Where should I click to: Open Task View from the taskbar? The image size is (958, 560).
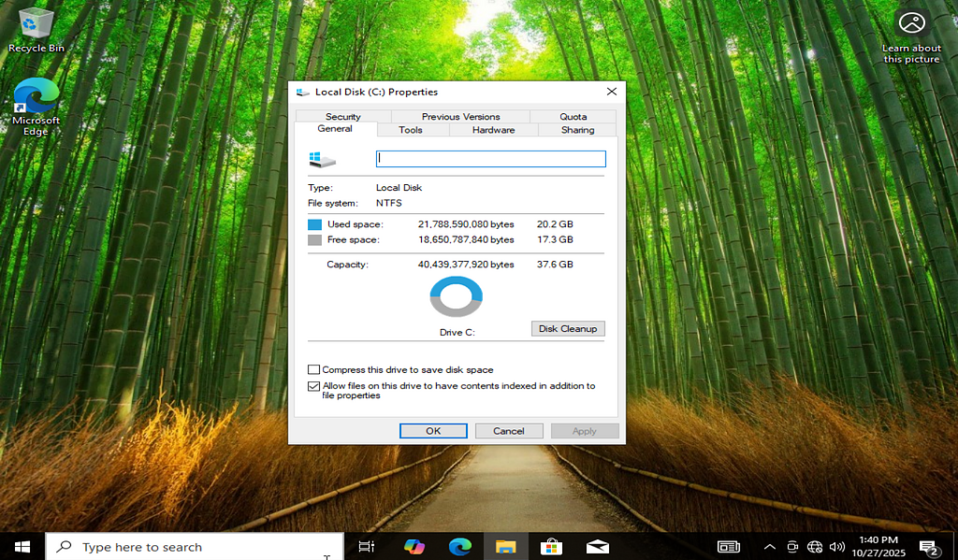(367, 547)
